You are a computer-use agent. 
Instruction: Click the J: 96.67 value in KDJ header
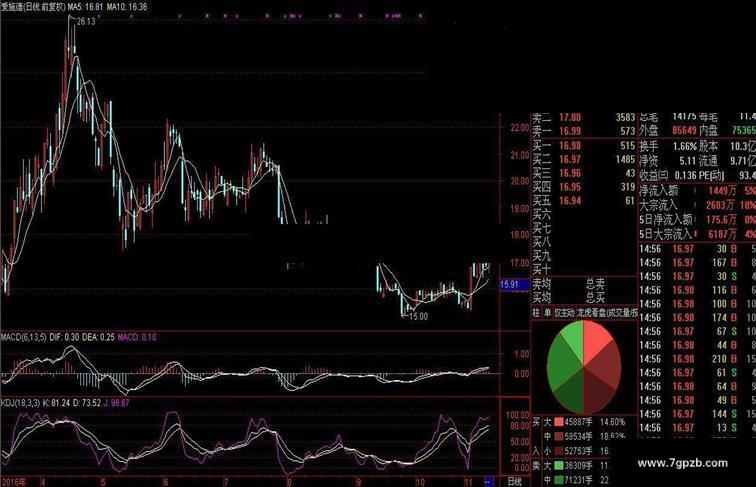[116, 403]
